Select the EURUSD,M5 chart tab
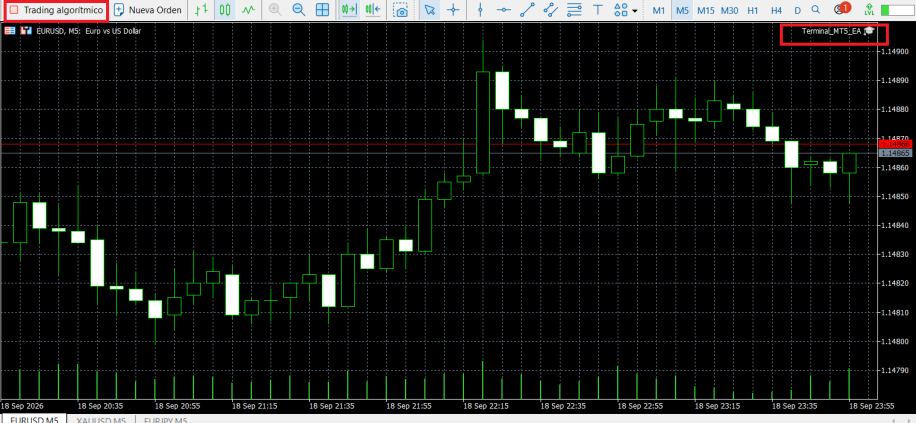The height and width of the screenshot is (423, 916). (33, 419)
